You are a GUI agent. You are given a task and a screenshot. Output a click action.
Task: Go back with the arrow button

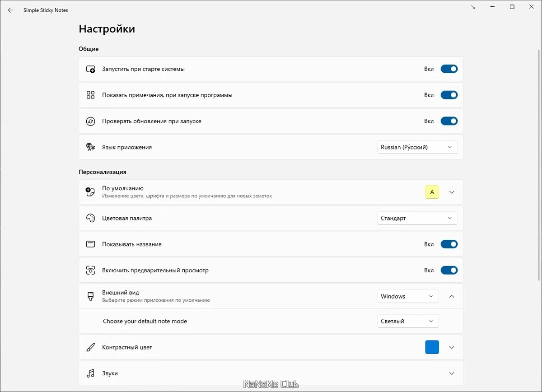coord(11,10)
